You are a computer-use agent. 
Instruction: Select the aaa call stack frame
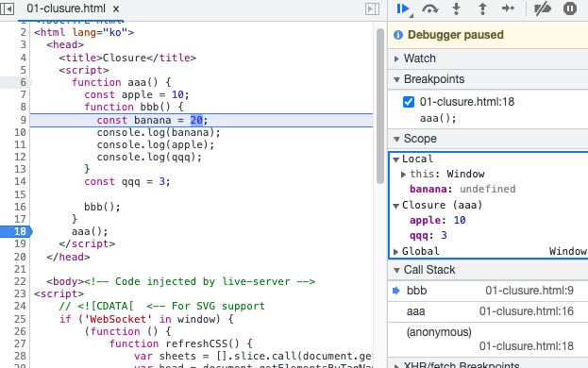[x=488, y=311]
